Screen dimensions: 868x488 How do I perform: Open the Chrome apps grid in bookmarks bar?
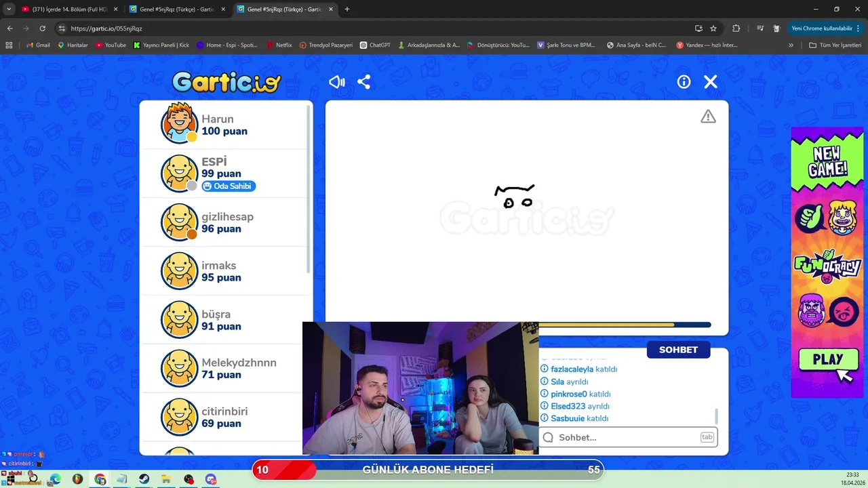(x=9, y=45)
